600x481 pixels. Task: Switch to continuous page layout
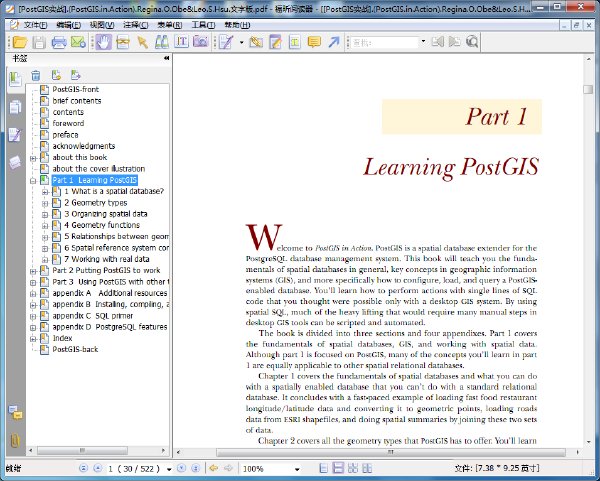[x=338, y=468]
